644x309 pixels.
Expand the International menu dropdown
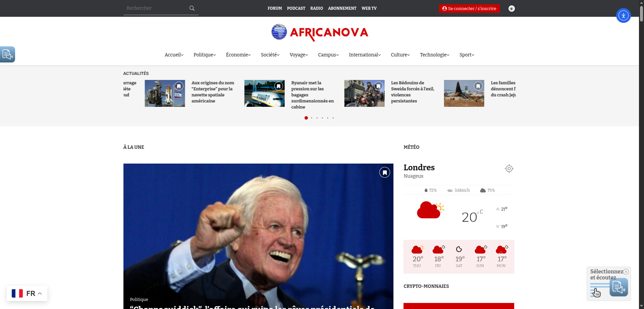(x=365, y=55)
